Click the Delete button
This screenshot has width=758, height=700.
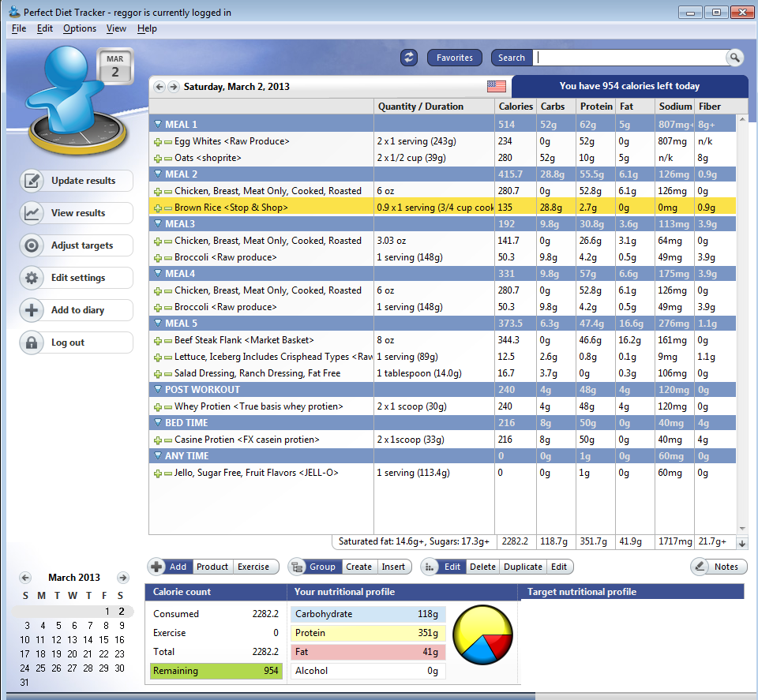coord(483,567)
